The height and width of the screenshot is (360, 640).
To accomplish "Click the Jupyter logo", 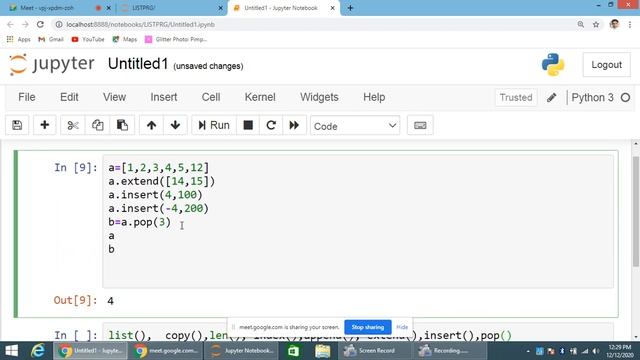I will click(52, 64).
